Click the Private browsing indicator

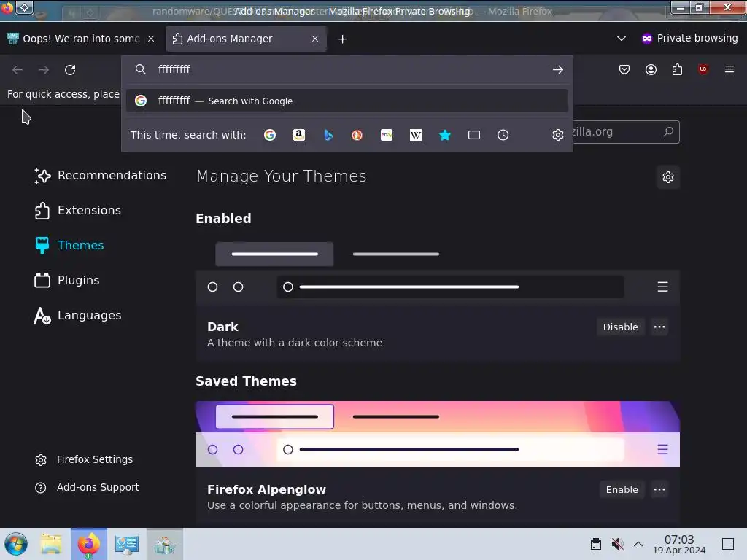[x=690, y=38]
